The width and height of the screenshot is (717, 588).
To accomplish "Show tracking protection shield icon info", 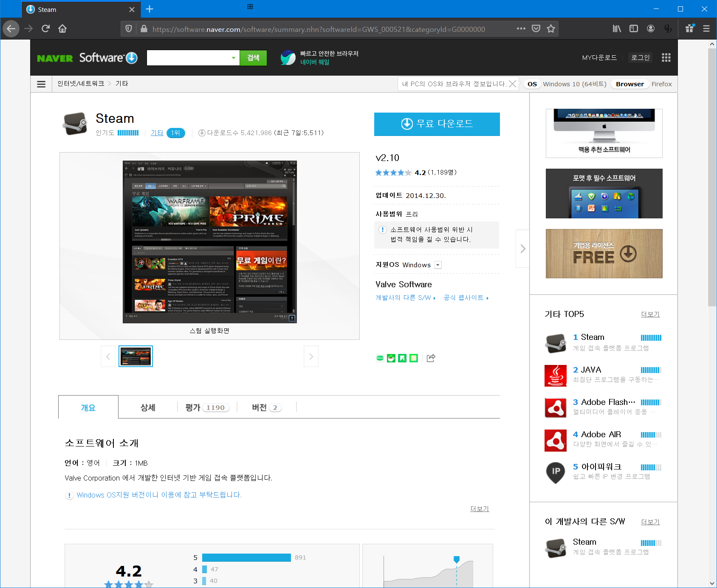I will point(129,28).
